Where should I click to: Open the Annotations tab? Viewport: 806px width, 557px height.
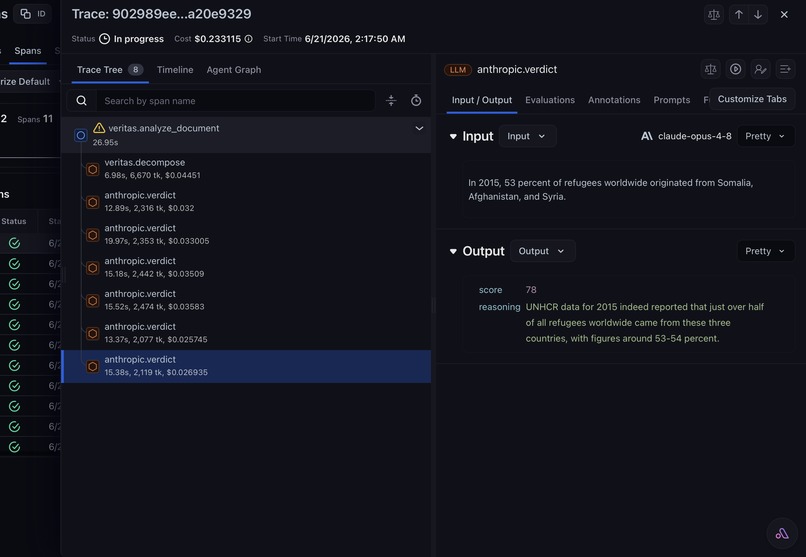pyautogui.click(x=614, y=100)
